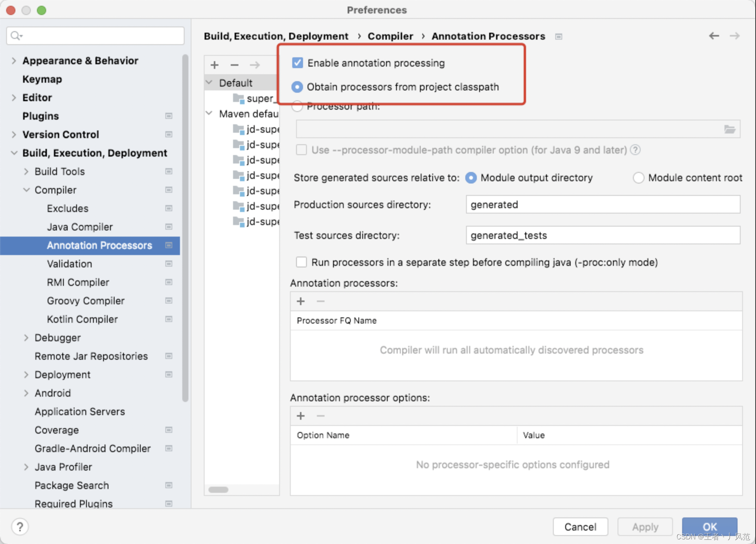Collapse the Build, Execution, Deployment section

tap(14, 153)
